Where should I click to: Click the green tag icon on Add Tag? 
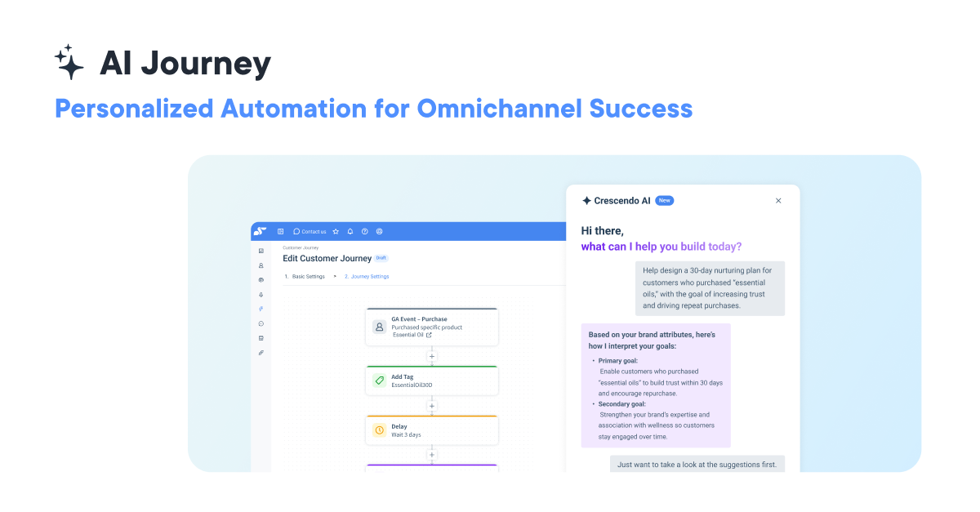(x=379, y=381)
